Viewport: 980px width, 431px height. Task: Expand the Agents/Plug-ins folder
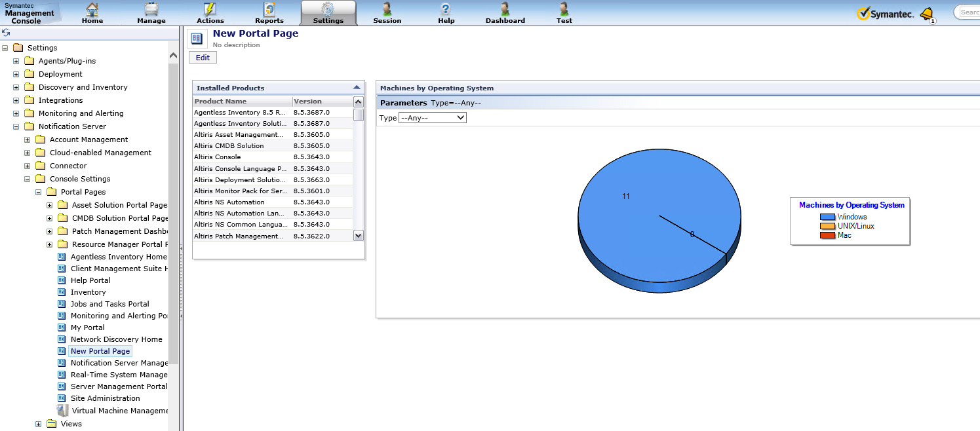tap(16, 61)
